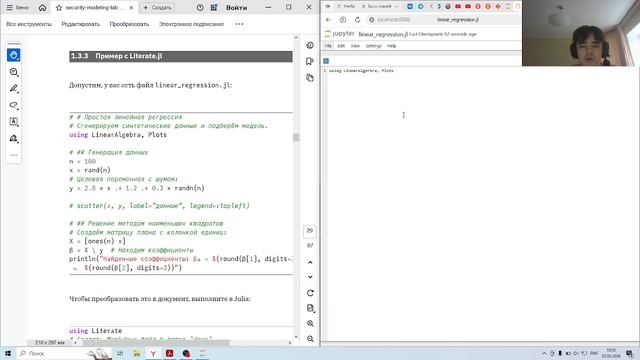
Task: Go back in the browser
Action: (329, 20)
